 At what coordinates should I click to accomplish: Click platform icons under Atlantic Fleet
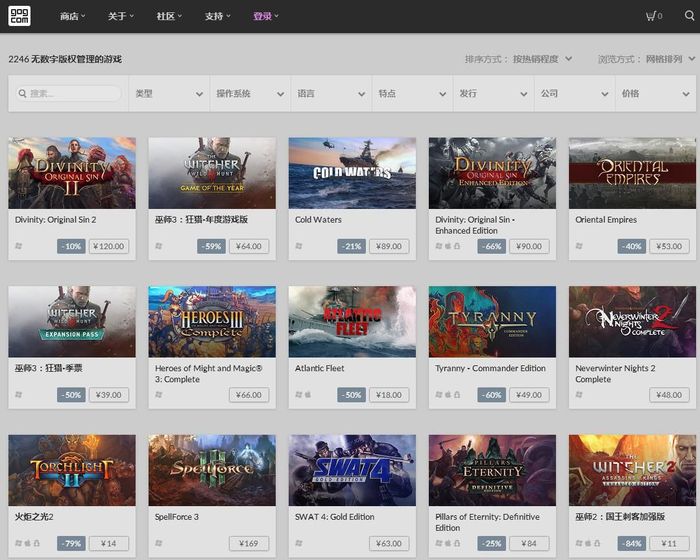pos(304,395)
